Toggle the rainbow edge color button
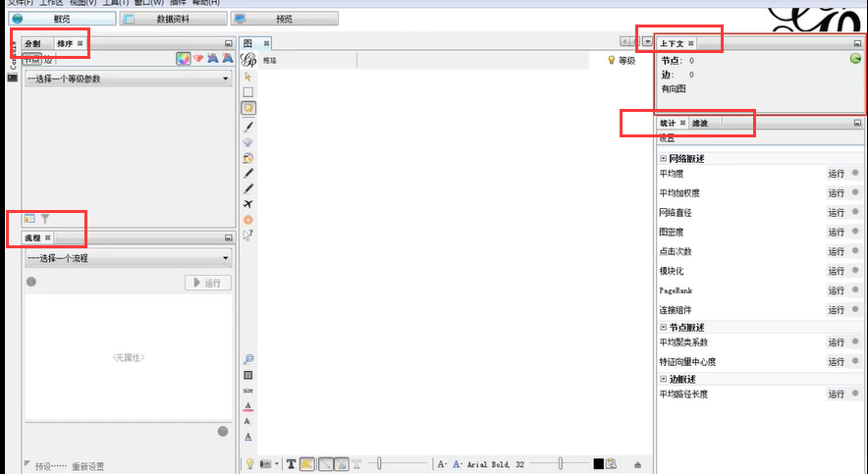 [x=341, y=464]
